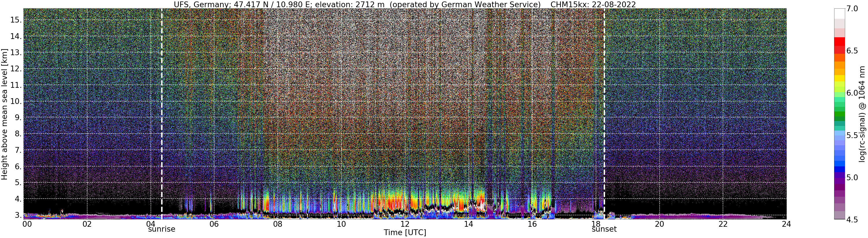Click the '06' time tick label
868x238 pixels.
[x=214, y=224]
